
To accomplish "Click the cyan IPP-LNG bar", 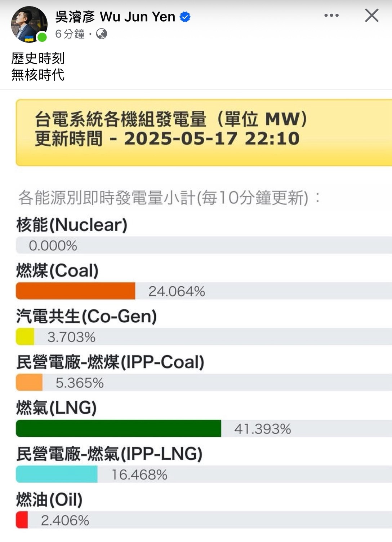I will click(57, 474).
